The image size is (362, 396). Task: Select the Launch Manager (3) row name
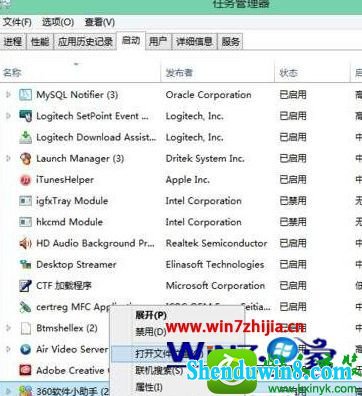(x=80, y=159)
